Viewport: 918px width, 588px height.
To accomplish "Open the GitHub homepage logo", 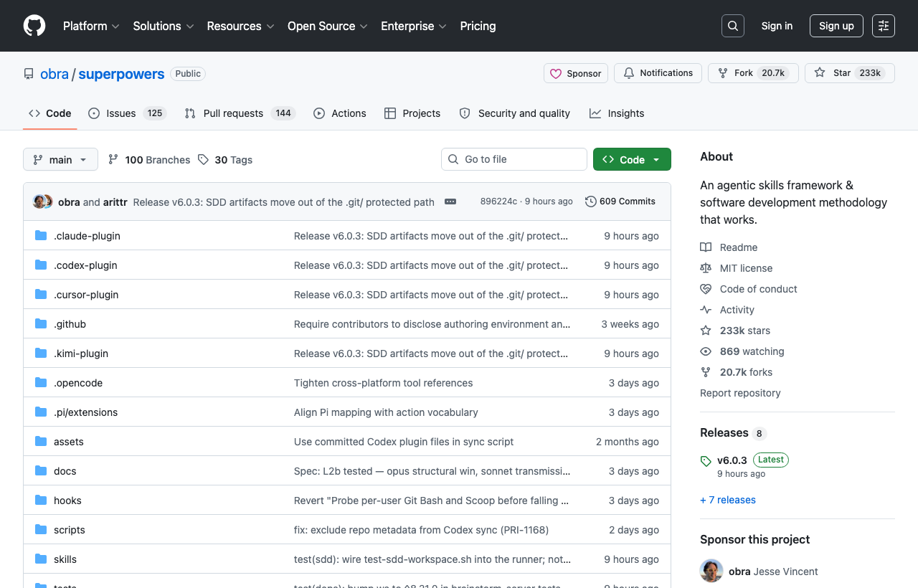I will [x=34, y=26].
